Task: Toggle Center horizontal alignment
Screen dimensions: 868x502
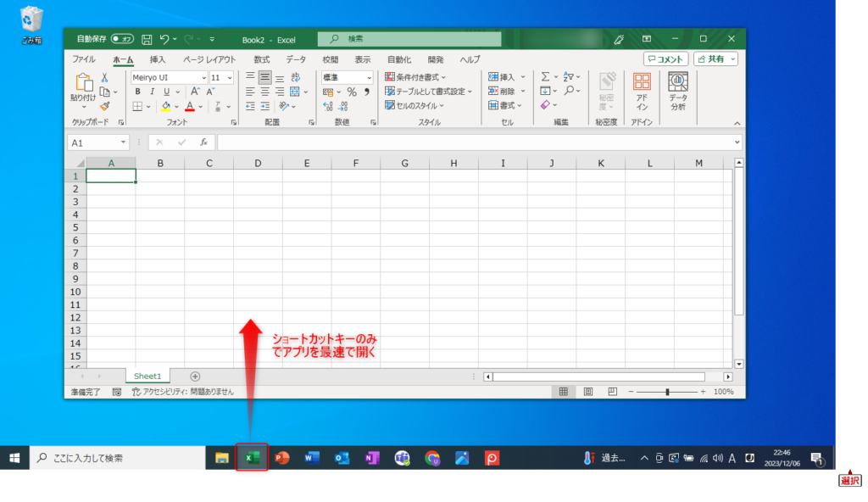Action: (265, 92)
